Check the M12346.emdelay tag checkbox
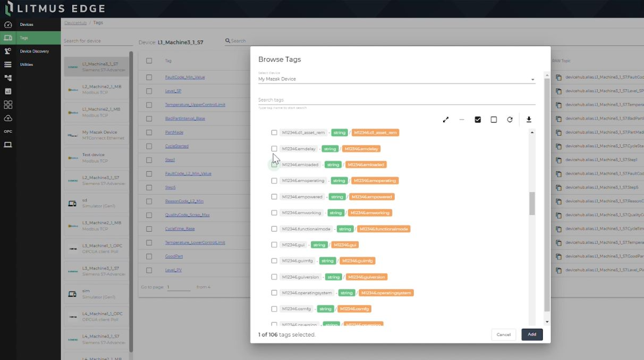Screen dimensions: 644x360 pyautogui.click(x=274, y=149)
